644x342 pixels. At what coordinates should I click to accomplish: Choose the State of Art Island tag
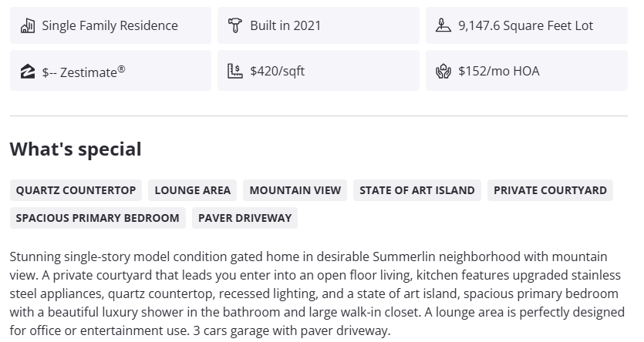(417, 190)
